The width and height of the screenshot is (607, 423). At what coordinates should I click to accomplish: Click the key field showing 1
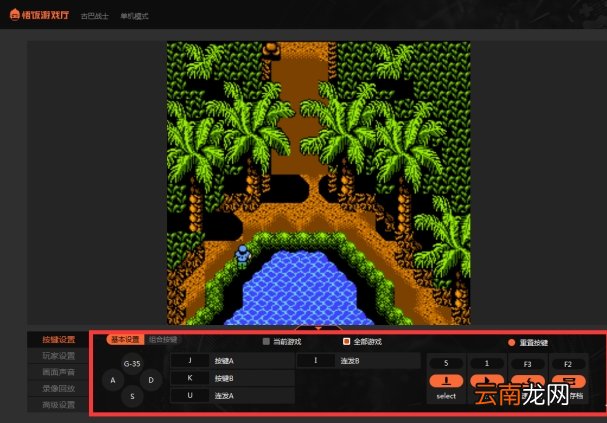487,363
